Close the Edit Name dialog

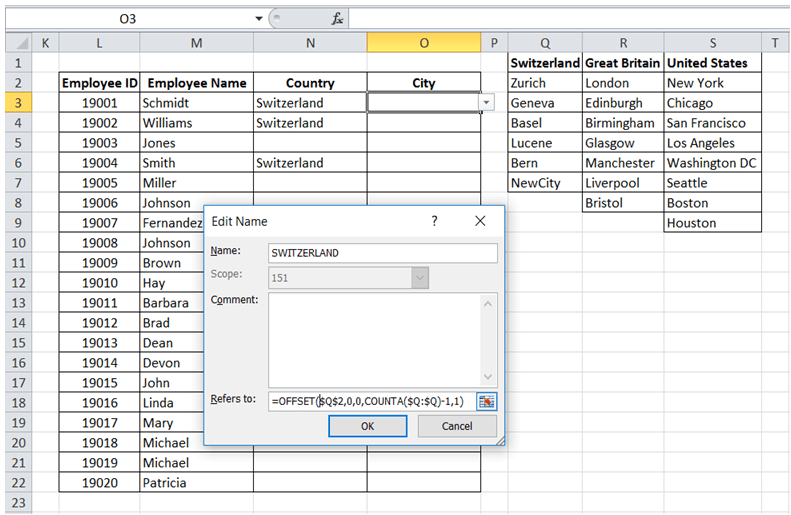pyautogui.click(x=480, y=221)
